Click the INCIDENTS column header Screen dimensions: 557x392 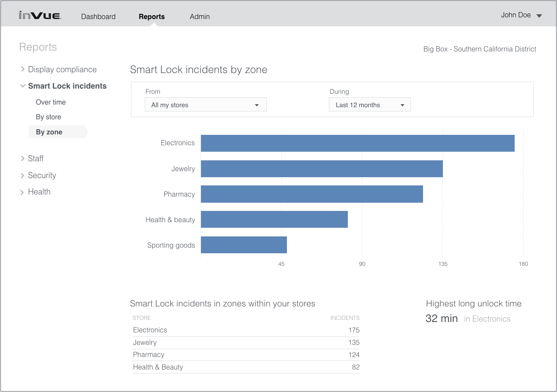tap(345, 318)
